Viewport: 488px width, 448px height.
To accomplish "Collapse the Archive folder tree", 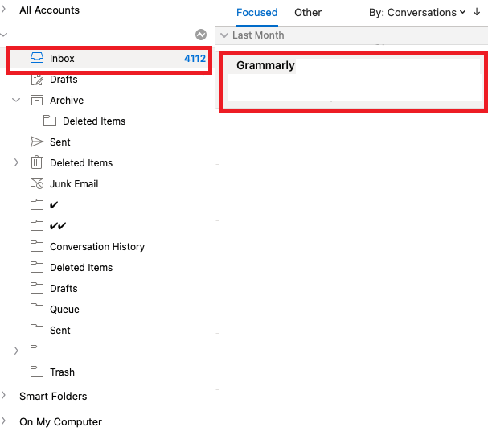I will coord(16,100).
